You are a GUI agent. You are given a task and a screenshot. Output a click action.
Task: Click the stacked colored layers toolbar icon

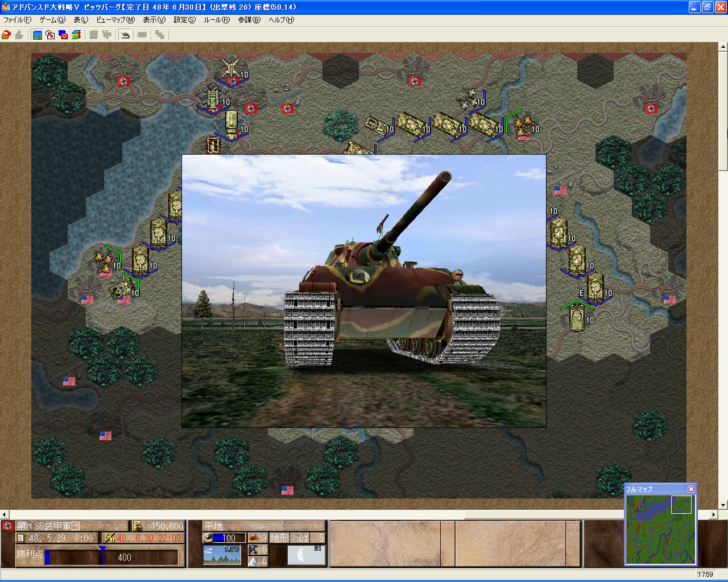76,35
